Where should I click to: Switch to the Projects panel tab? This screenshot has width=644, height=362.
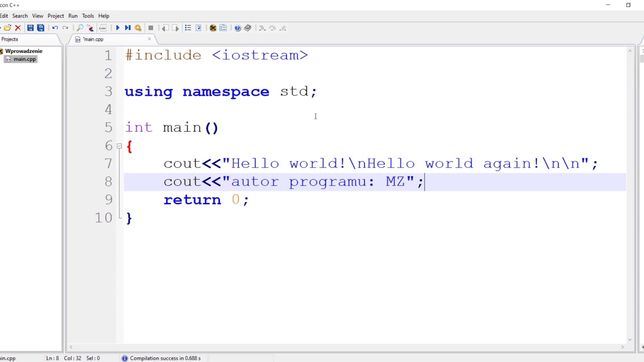coord(10,39)
